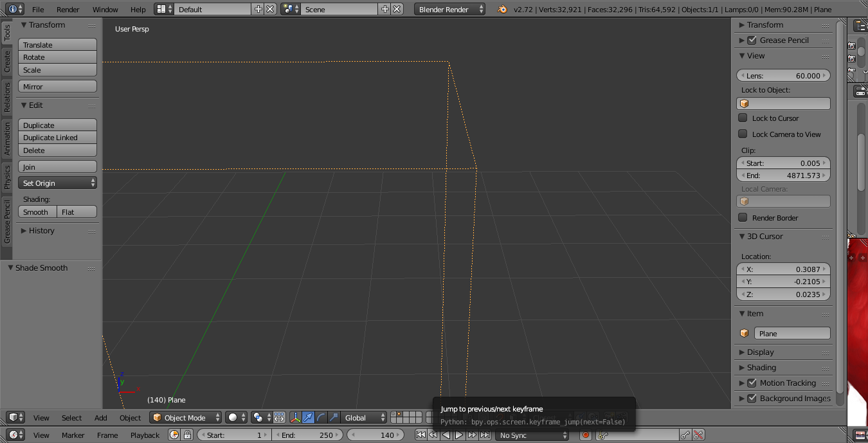Enable Lock to Cursor checkbox
The image size is (868, 443).
click(x=743, y=118)
